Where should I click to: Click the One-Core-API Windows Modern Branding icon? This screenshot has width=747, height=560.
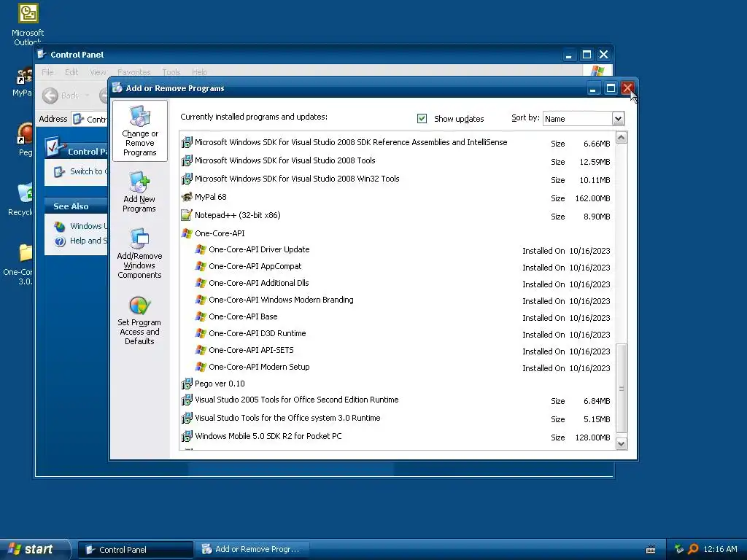pos(201,300)
